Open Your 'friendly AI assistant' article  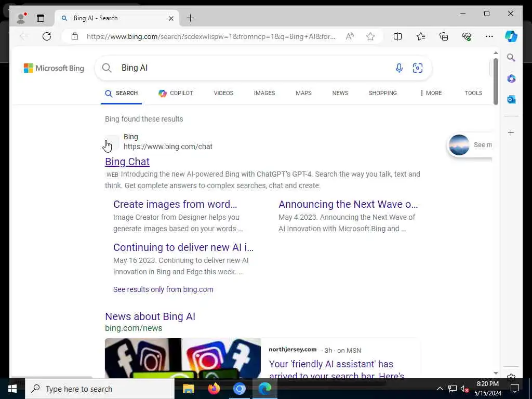[x=337, y=369]
